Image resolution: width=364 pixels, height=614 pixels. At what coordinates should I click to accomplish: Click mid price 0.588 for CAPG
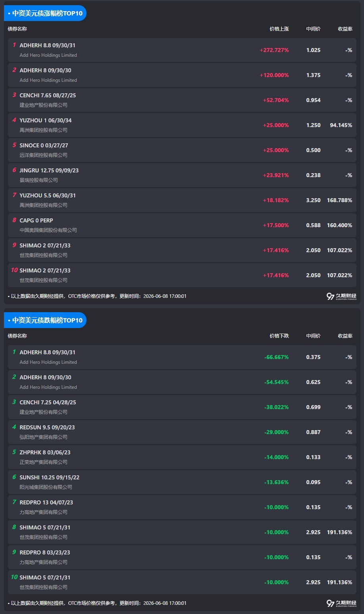313,225
